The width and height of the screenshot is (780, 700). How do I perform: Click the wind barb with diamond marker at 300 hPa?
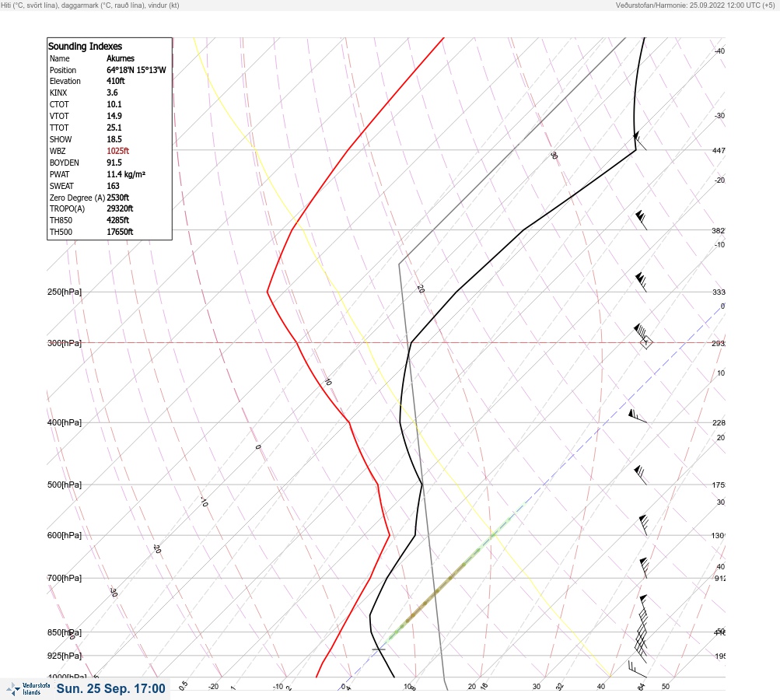(x=643, y=336)
